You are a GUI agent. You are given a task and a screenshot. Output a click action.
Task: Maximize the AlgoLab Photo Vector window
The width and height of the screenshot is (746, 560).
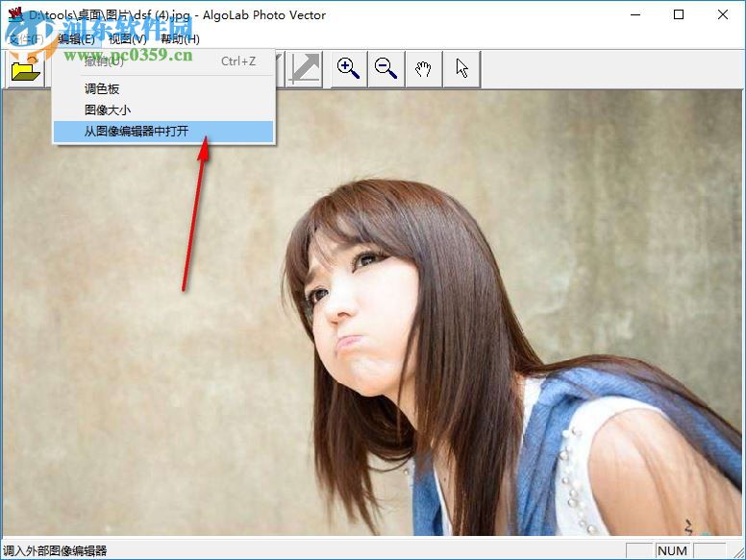pyautogui.click(x=679, y=14)
